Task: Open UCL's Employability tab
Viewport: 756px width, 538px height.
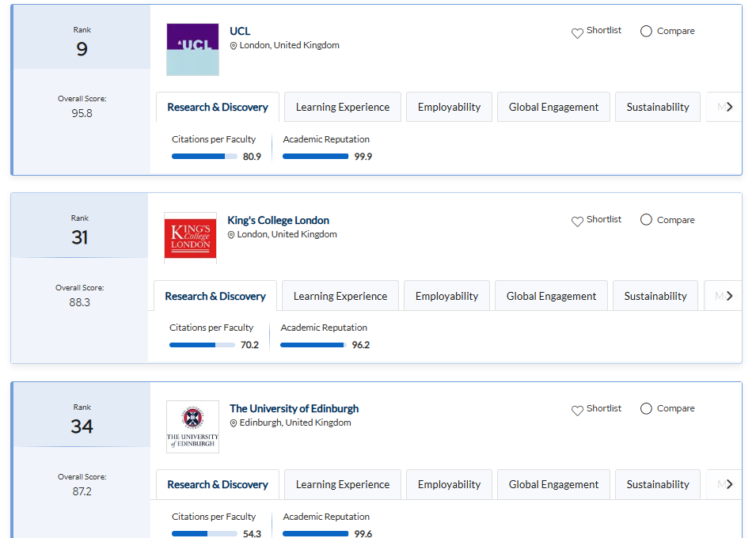Action: coord(450,107)
